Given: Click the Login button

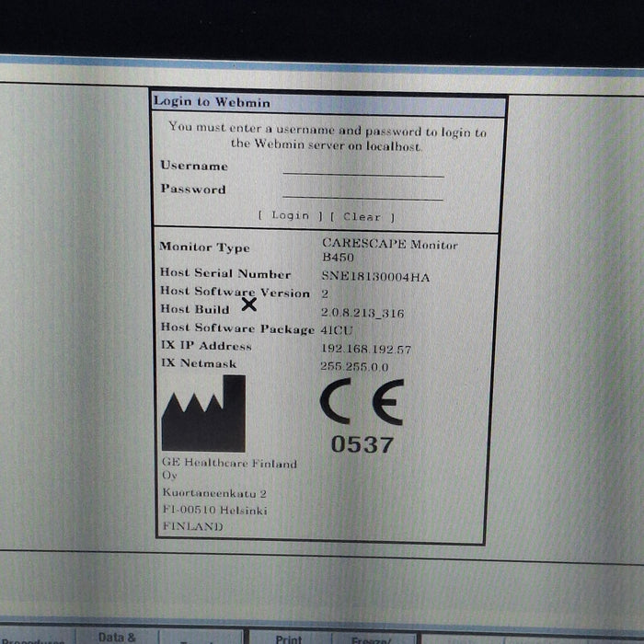Looking at the screenshot, I should [291, 215].
